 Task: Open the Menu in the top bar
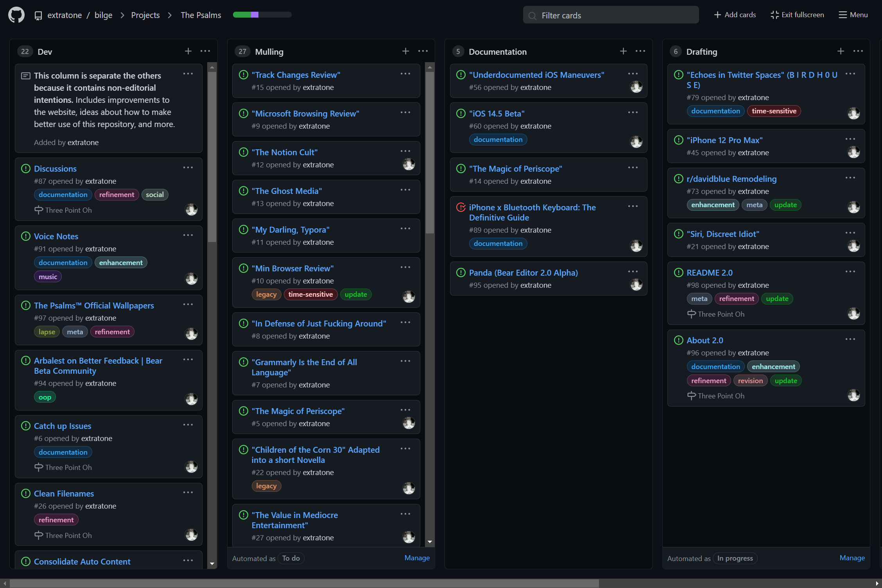[853, 15]
